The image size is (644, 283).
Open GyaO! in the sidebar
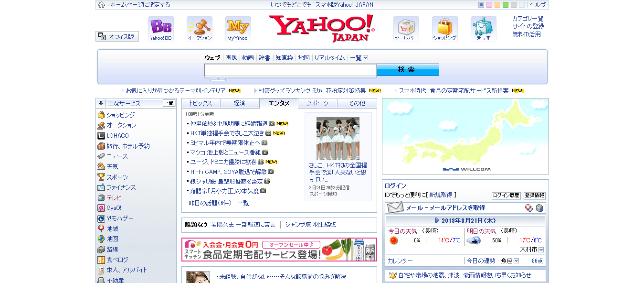(114, 208)
